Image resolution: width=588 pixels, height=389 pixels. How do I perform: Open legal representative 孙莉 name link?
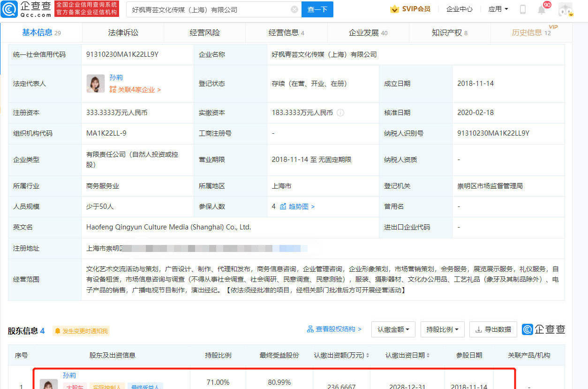pos(116,77)
